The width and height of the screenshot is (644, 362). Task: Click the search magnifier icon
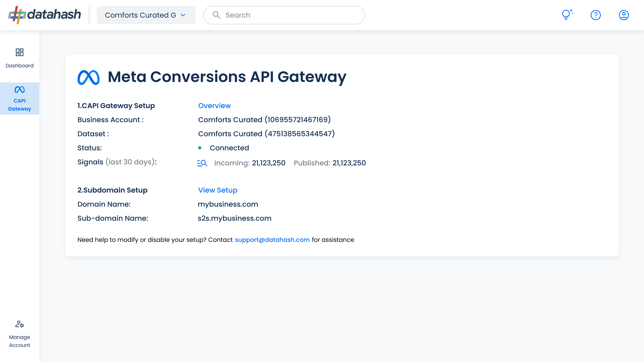(216, 15)
